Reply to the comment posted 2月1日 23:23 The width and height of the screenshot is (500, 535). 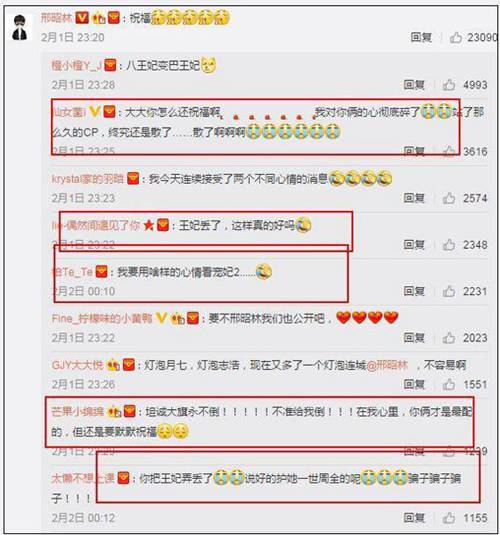414,198
